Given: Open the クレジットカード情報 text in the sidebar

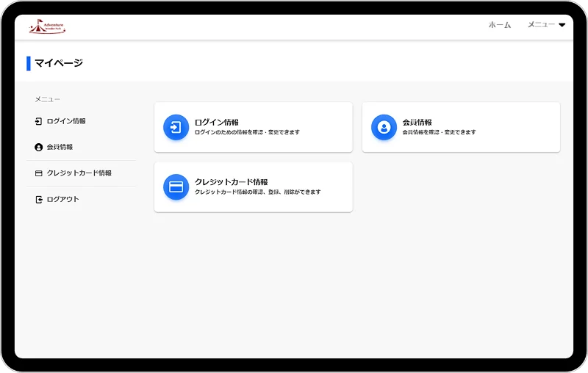Looking at the screenshot, I should (x=79, y=173).
